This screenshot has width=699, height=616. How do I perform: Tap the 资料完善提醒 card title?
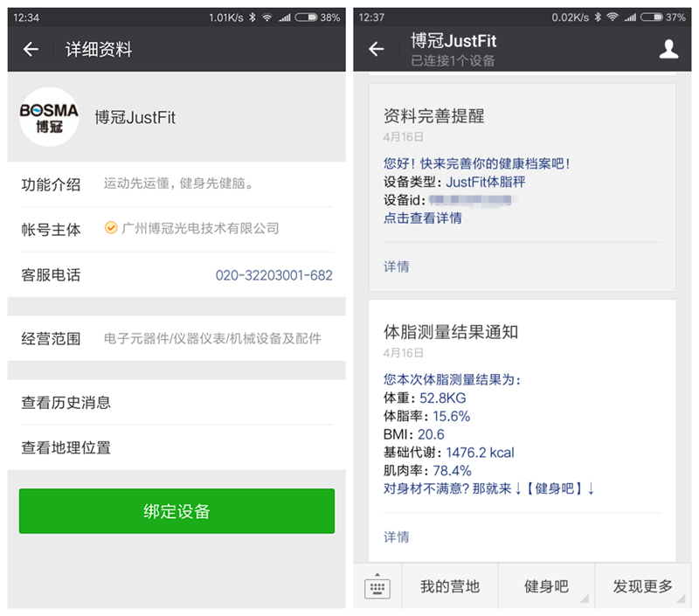(x=433, y=116)
